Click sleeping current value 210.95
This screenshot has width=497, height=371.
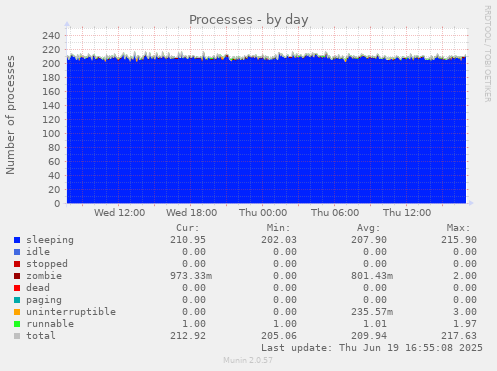pyautogui.click(x=188, y=240)
